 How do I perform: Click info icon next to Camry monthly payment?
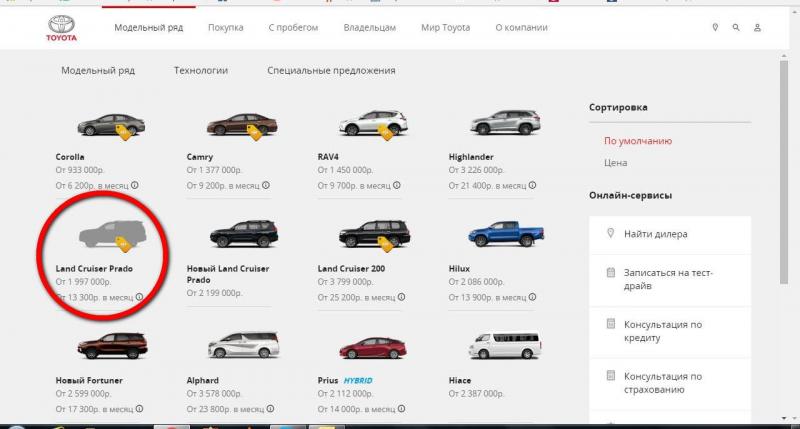(x=266, y=185)
